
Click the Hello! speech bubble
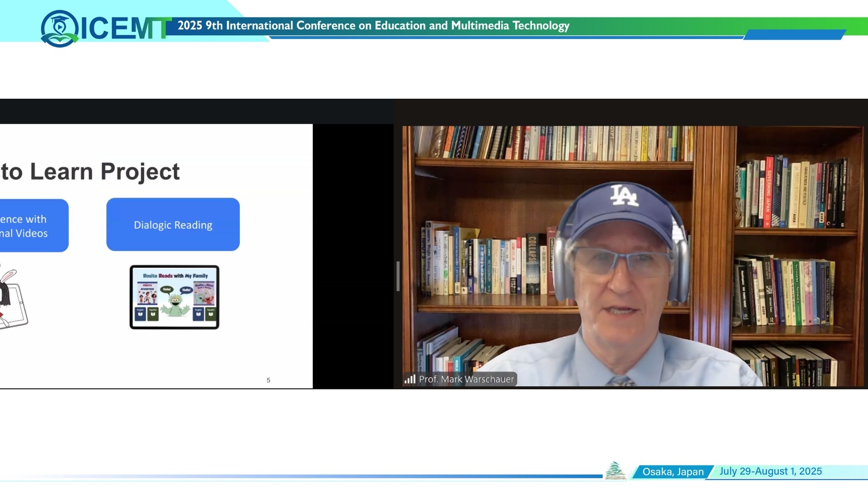pyautogui.click(x=186, y=290)
